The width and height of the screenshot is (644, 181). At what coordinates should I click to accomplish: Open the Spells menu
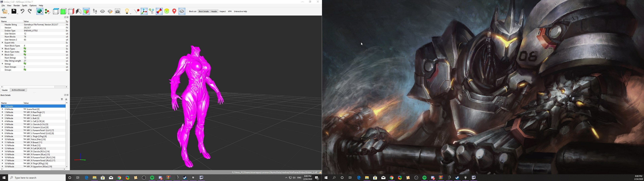pyautogui.click(x=24, y=6)
